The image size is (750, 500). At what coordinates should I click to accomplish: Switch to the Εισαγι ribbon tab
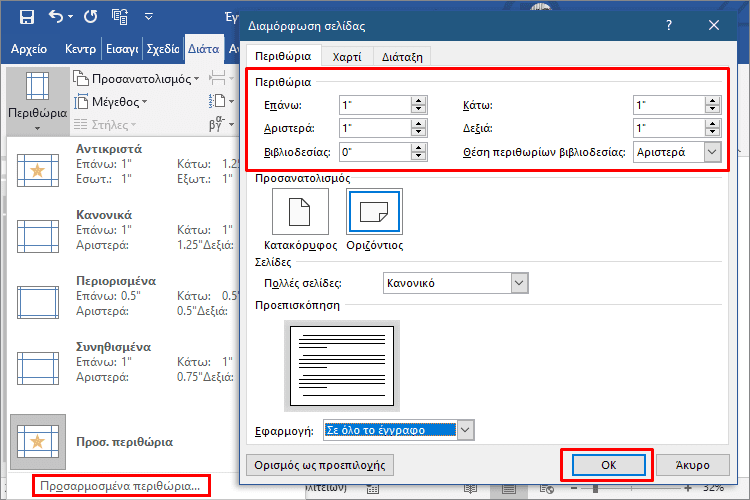click(122, 49)
